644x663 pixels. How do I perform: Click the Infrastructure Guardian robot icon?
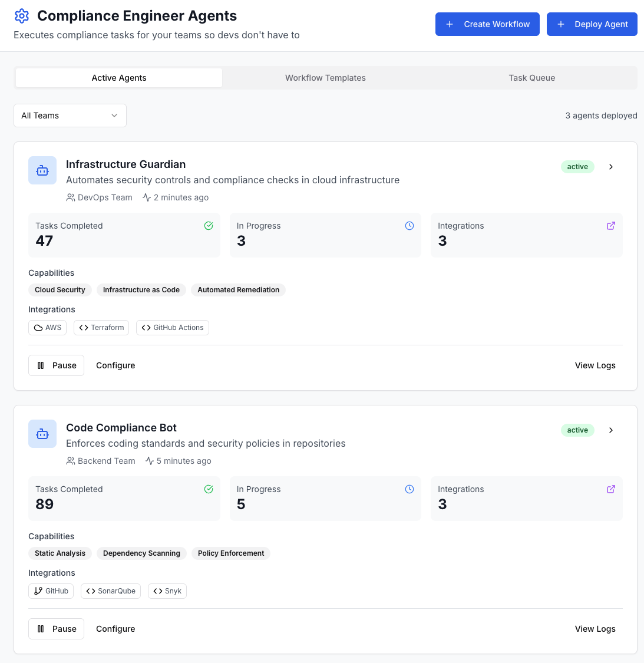coord(42,170)
